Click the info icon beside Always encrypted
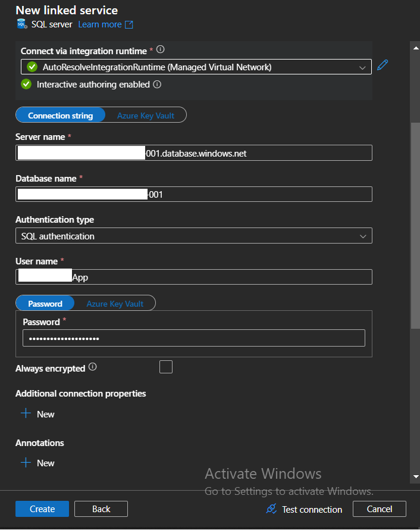Image resolution: width=420 pixels, height=530 pixels. point(93,367)
